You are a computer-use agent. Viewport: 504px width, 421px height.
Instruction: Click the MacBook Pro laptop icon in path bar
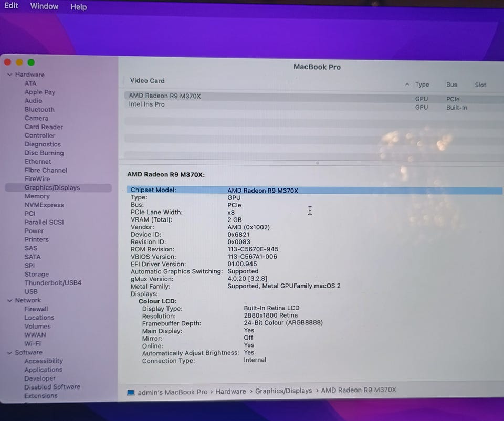(131, 393)
